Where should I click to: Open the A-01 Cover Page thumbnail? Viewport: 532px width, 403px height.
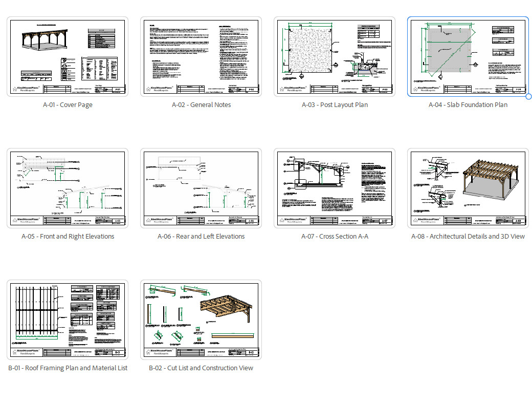(68, 57)
